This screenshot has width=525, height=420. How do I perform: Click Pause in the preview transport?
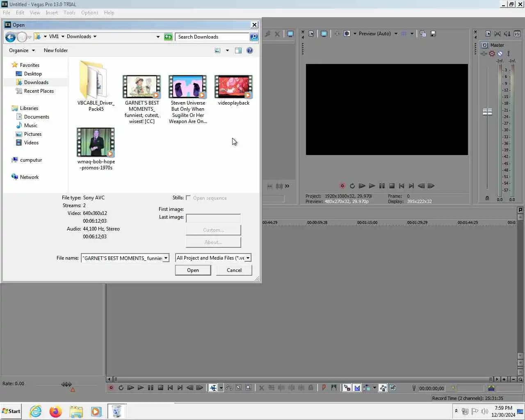pyautogui.click(x=382, y=186)
